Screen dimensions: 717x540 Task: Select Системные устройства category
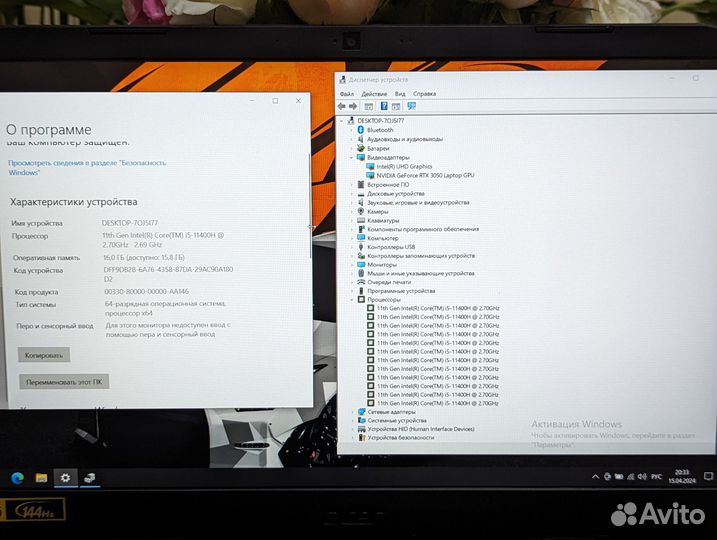397,420
